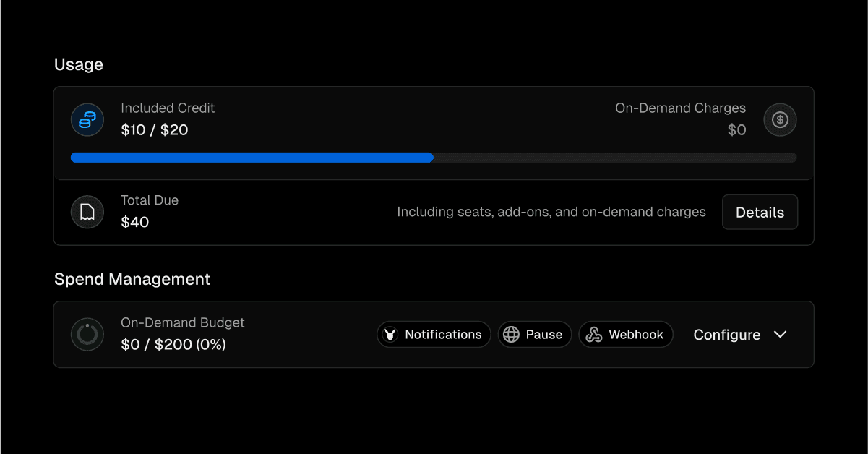
Task: Expand the chevron next to Configure
Action: tap(780, 335)
